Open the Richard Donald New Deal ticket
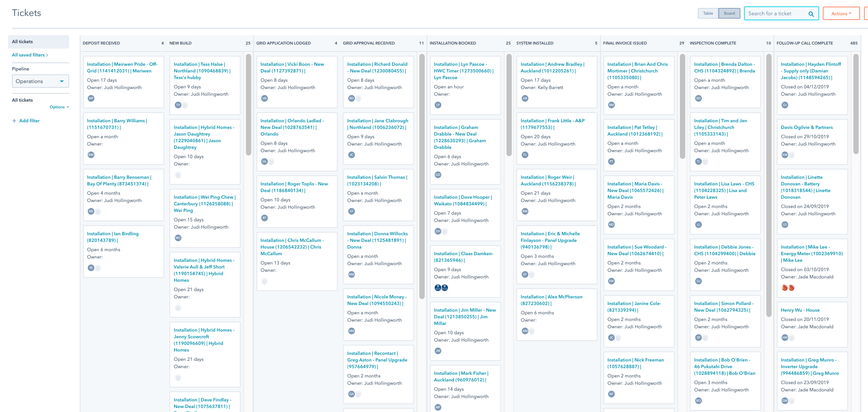This screenshot has width=868, height=412. pos(378,67)
